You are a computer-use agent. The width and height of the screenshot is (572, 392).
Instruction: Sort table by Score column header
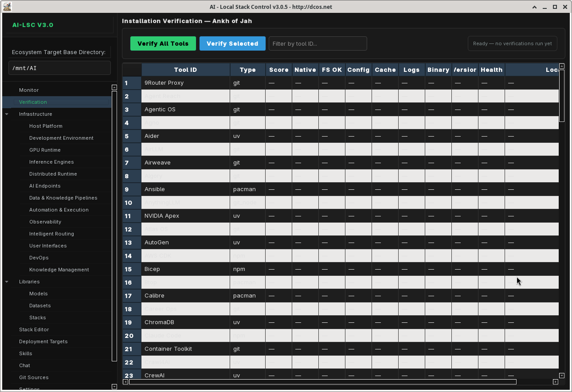pos(279,70)
